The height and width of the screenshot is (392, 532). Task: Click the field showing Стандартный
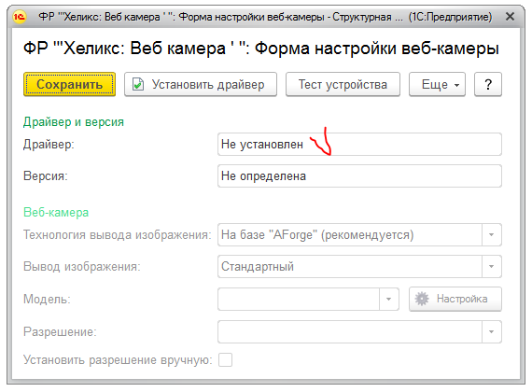[359, 266]
